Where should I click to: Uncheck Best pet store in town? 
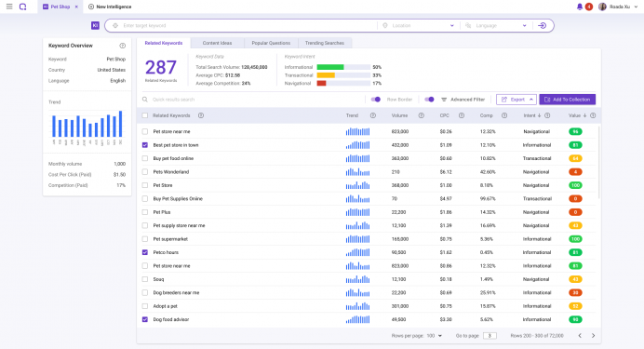[145, 145]
